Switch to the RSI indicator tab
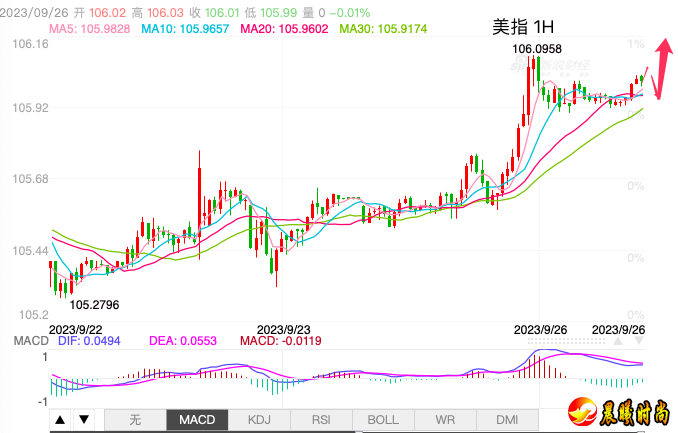Viewport: 678px width, 433px height. click(x=321, y=420)
